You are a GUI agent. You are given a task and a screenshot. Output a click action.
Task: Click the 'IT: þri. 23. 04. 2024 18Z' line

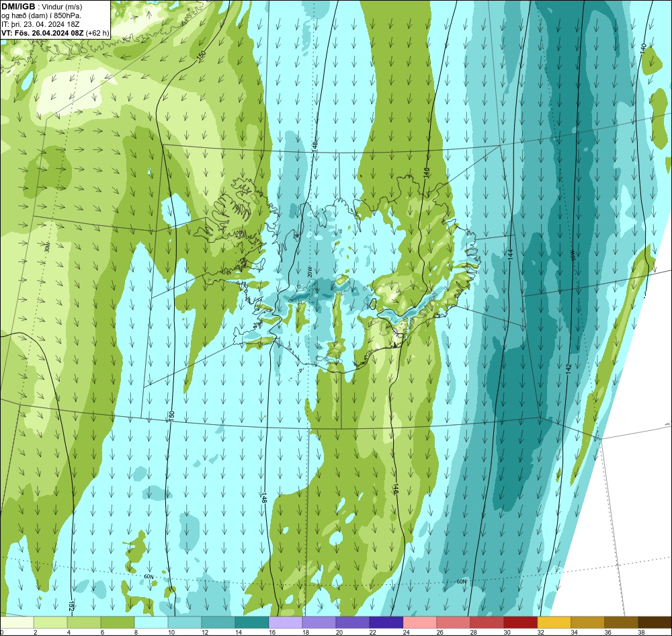pyautogui.click(x=40, y=24)
